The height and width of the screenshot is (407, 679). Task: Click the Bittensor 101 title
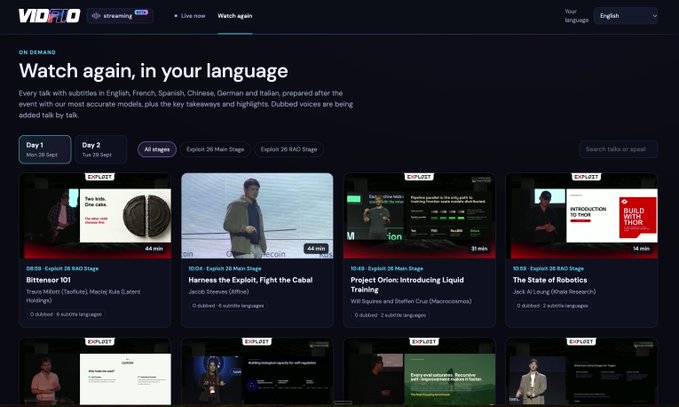click(x=48, y=280)
